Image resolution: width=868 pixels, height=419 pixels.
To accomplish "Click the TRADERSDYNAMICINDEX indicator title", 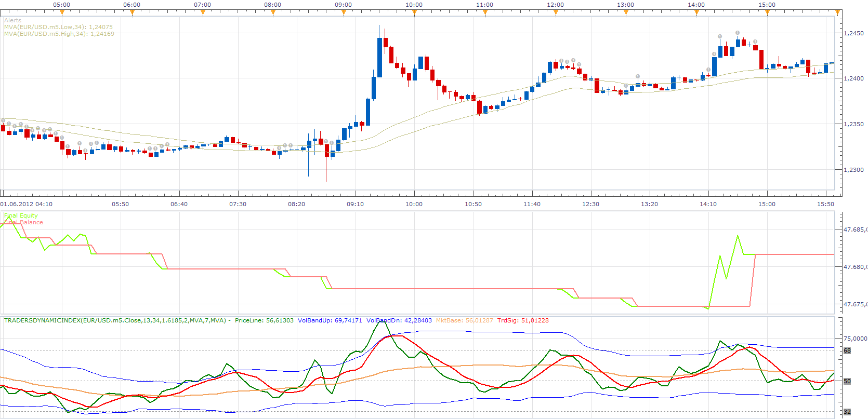I will tap(115, 320).
